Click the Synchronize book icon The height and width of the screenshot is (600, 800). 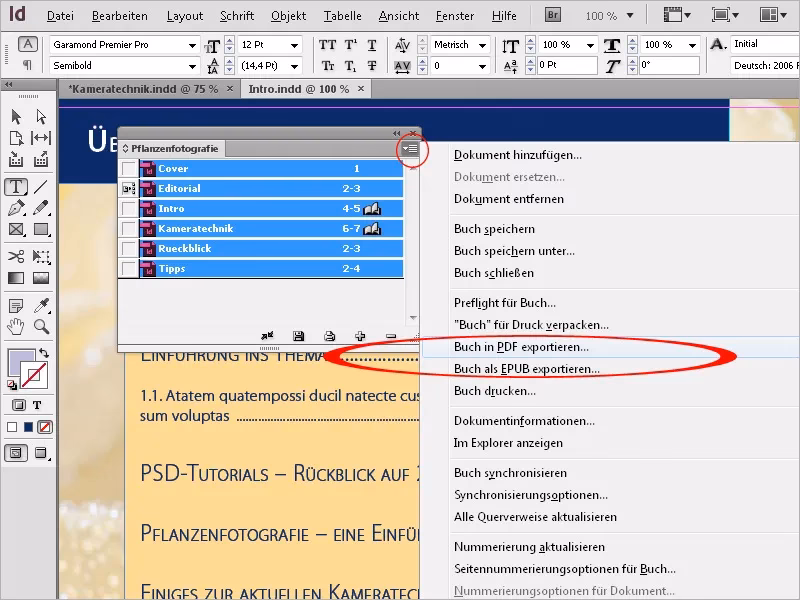[x=266, y=335]
